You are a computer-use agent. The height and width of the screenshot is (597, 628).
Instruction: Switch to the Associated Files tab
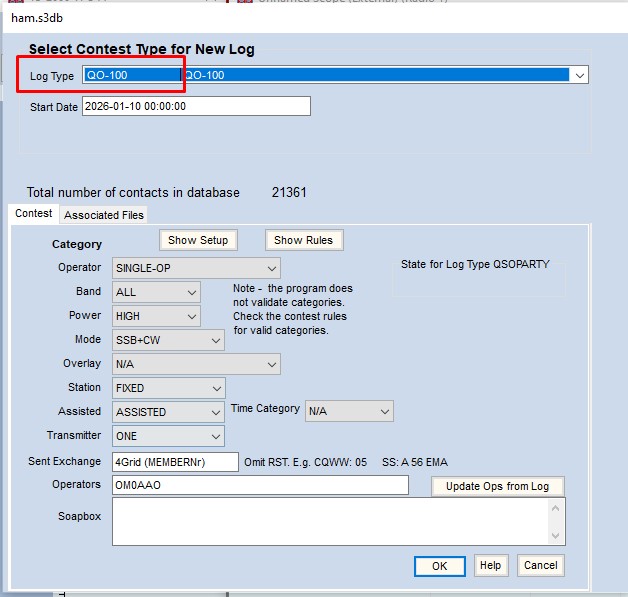point(104,215)
